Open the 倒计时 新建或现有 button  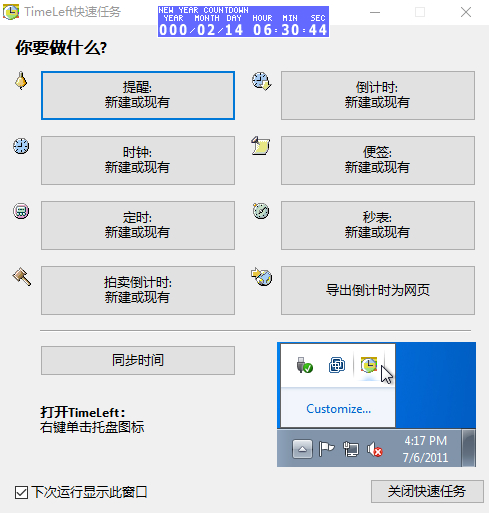pyautogui.click(x=378, y=95)
